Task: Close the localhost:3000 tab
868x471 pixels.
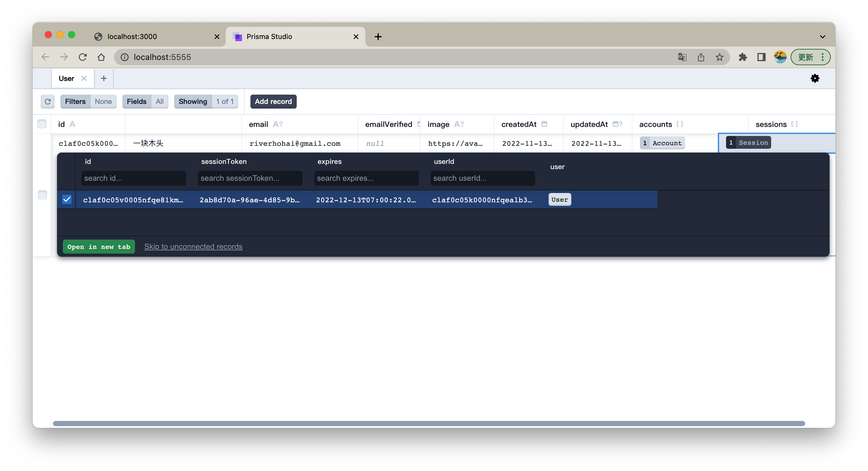Action: (x=217, y=36)
